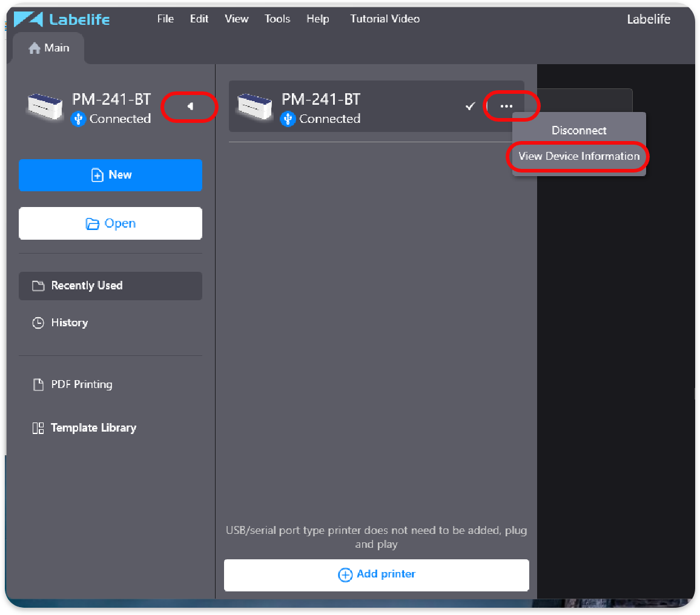Click the checkmark on PM-241-BT entry
The height and width of the screenshot is (615, 700).
pyautogui.click(x=470, y=106)
